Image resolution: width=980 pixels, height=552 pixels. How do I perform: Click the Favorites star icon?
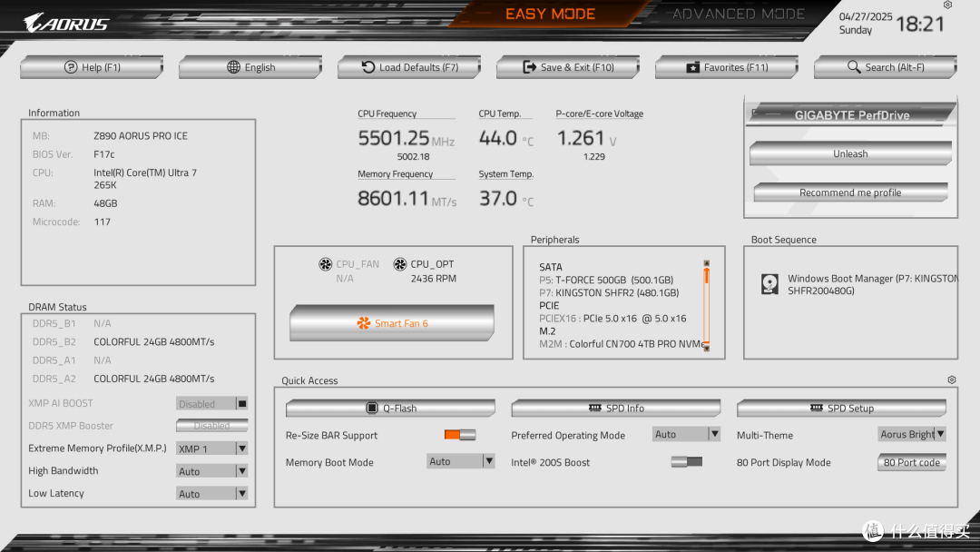692,67
